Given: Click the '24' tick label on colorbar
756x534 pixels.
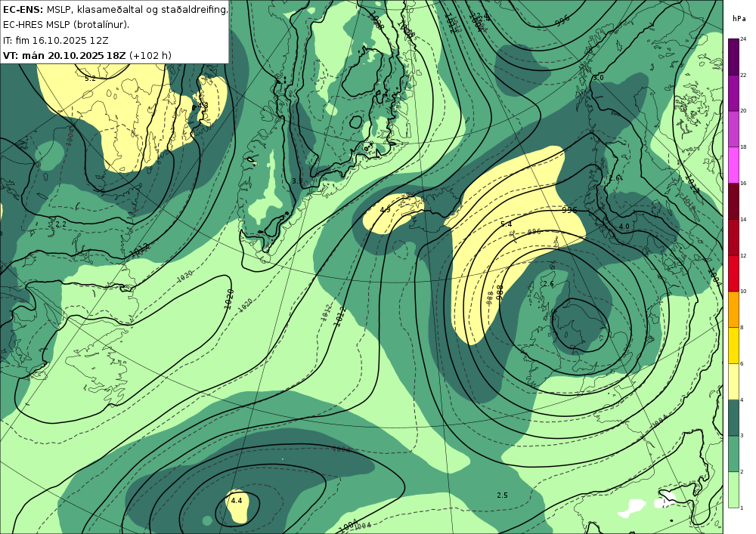Looking at the screenshot, I should click(x=743, y=39).
